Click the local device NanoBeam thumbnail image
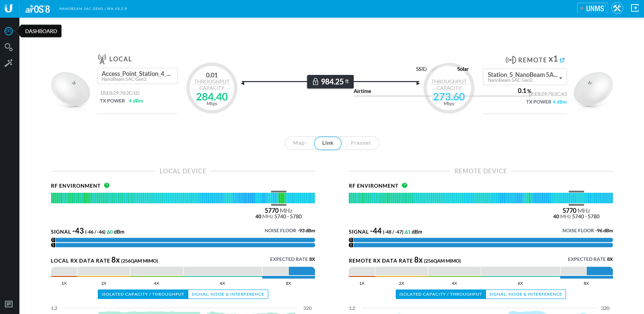 pyautogui.click(x=70, y=90)
